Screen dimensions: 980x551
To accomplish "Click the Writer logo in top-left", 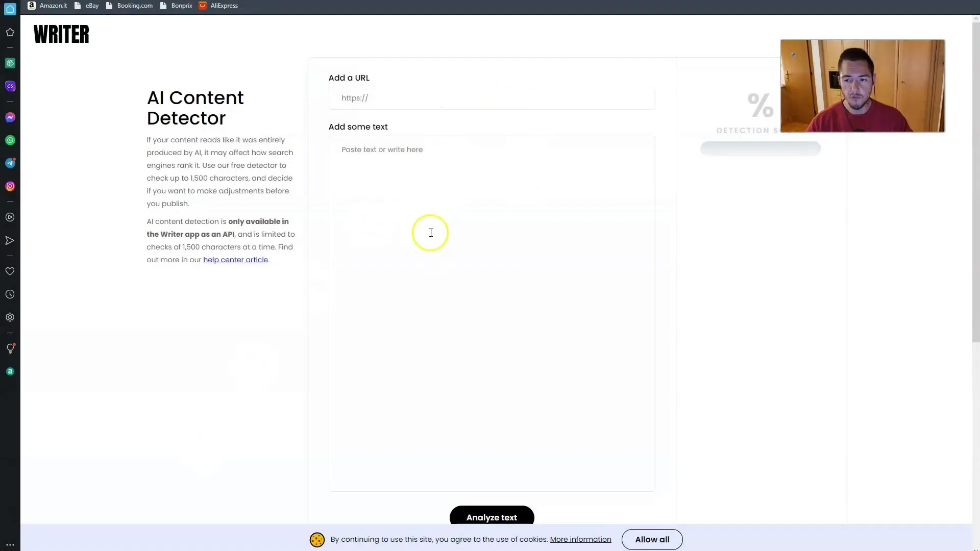I will pos(61,34).
